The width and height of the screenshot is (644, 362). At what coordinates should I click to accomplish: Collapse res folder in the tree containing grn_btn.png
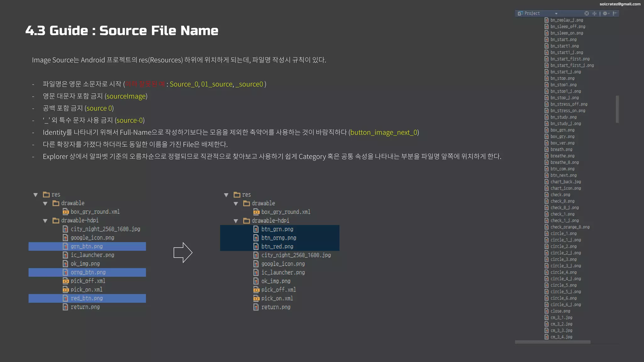coord(36,195)
